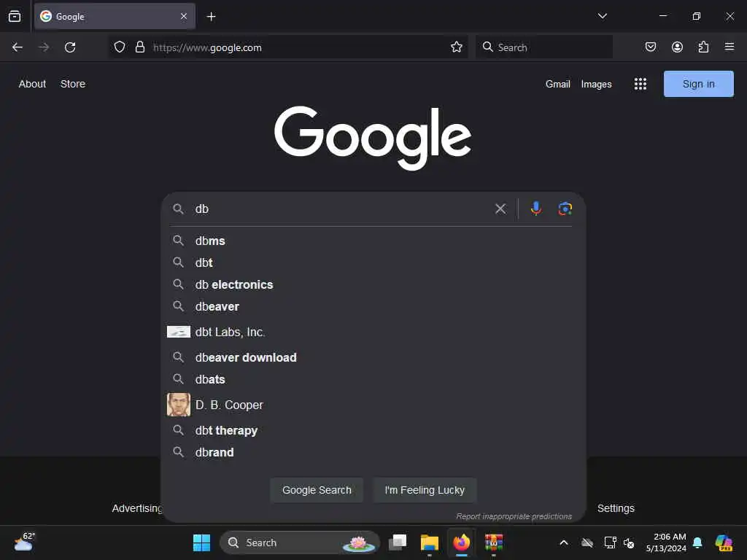
Task: Open the Images link
Action: (x=596, y=85)
